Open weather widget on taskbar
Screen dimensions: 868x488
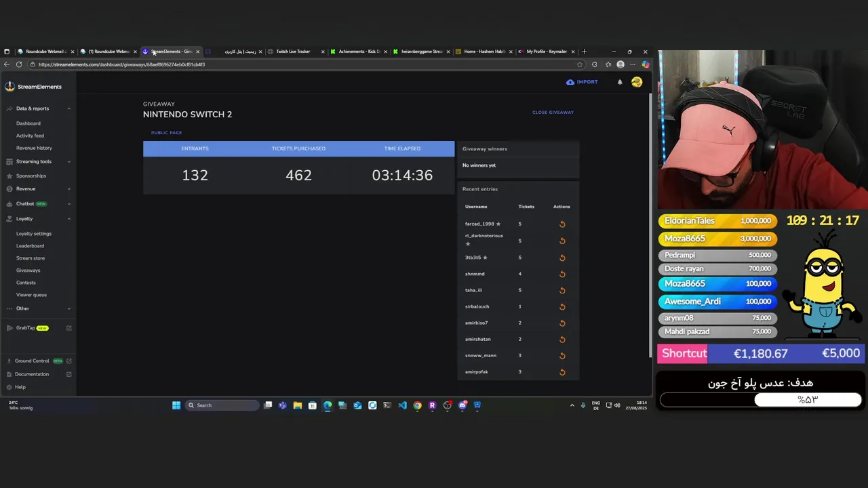20,405
